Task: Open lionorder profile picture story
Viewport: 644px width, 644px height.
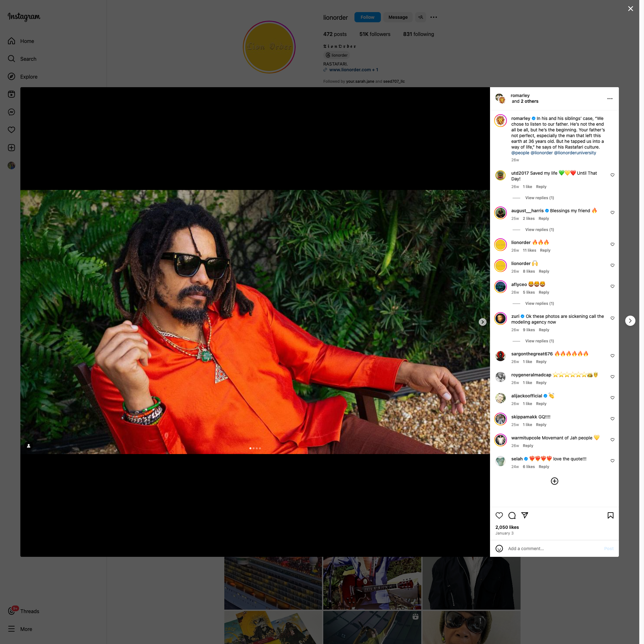Action: tap(269, 47)
